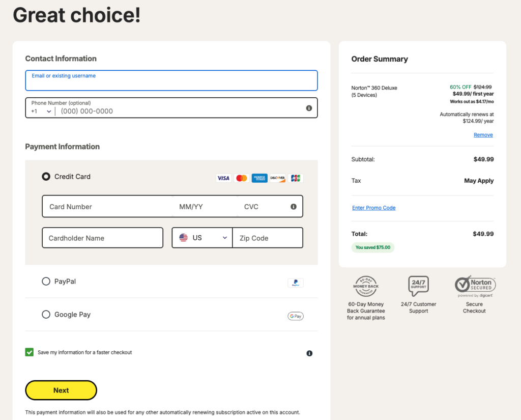This screenshot has height=420, width=521.
Task: Click the Cardholder Name field
Action: click(x=103, y=238)
